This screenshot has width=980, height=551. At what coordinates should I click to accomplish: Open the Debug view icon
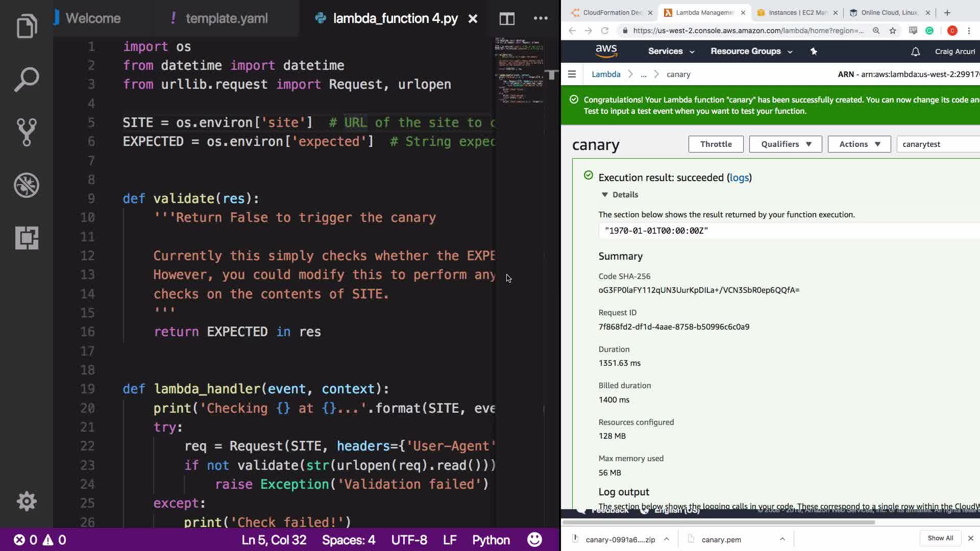coord(27,185)
